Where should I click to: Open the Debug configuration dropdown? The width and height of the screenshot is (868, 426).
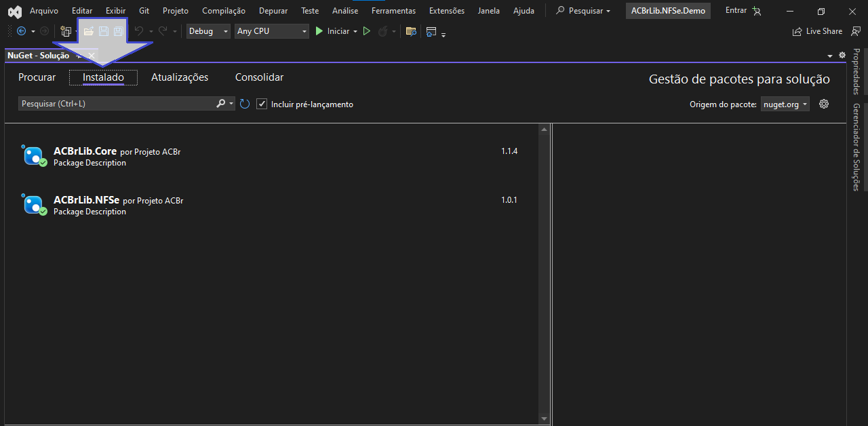pos(208,31)
